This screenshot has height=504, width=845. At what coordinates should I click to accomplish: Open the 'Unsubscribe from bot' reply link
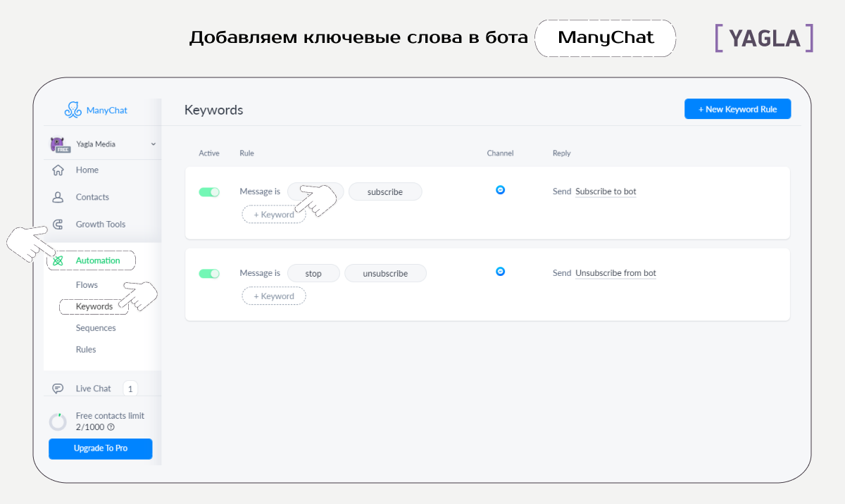pos(615,273)
